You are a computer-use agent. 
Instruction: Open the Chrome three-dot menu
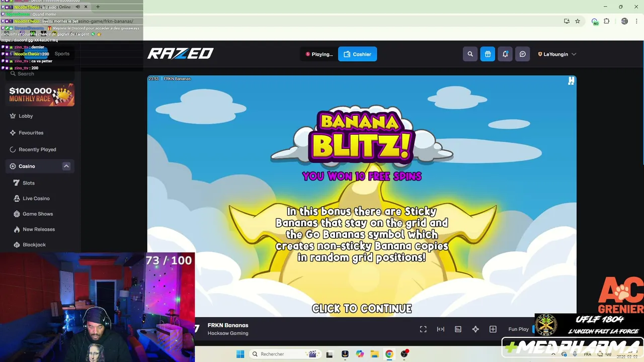point(636,21)
